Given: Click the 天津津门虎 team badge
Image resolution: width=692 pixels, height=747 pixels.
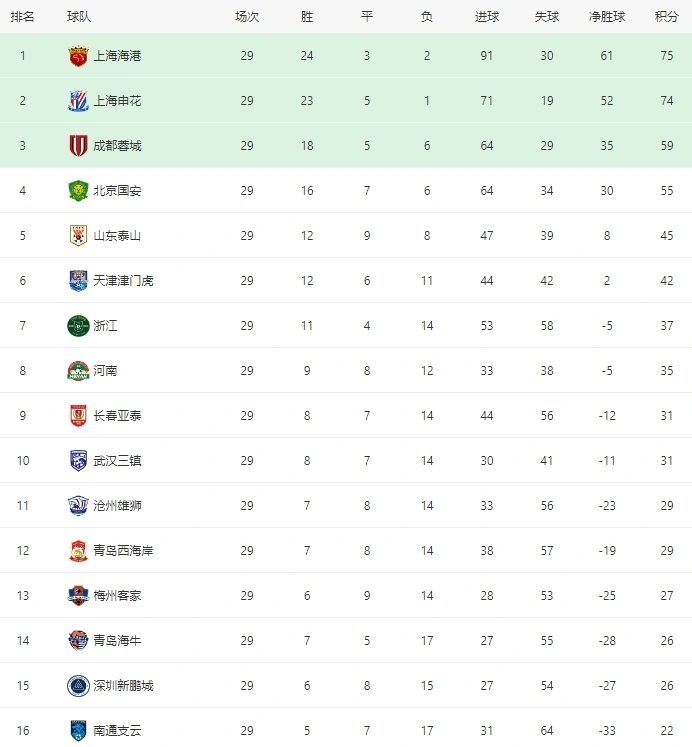Looking at the screenshot, I should 78,281.
